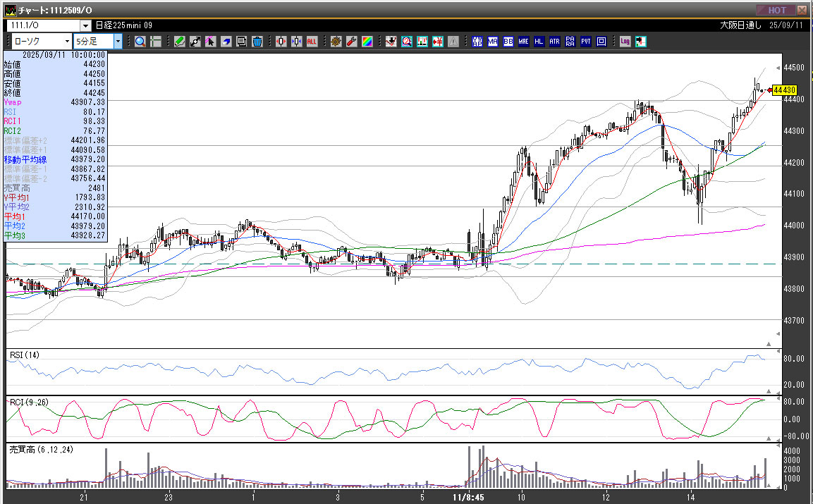Toggle the BB Bollinger Bands indicator
The width and height of the screenshot is (813, 504).
(x=508, y=42)
